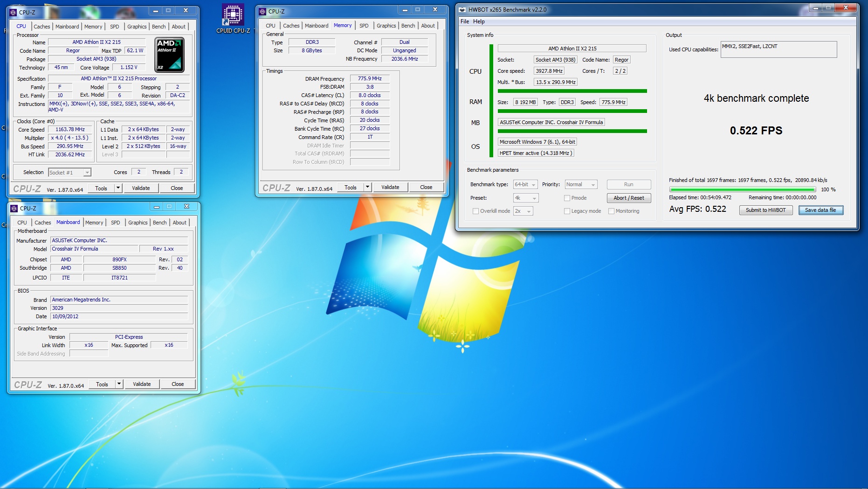Open the Overkill mode 2x dropdown
Screen dimensions: 868x489
tap(523, 211)
